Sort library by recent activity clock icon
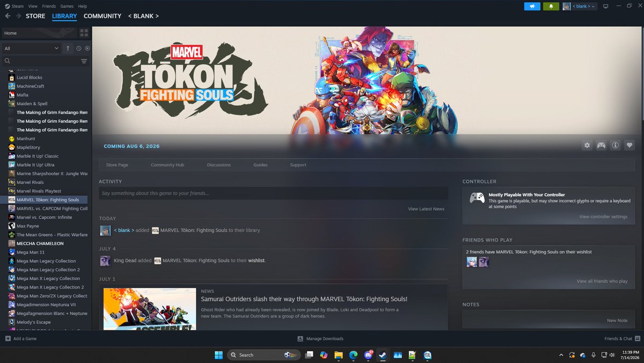The image size is (644, 363). pyautogui.click(x=78, y=48)
